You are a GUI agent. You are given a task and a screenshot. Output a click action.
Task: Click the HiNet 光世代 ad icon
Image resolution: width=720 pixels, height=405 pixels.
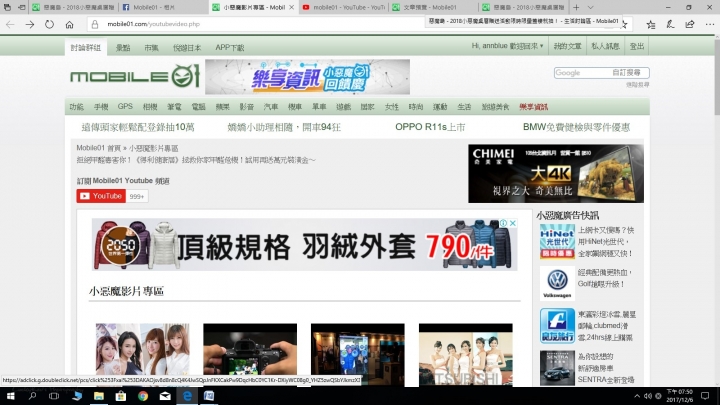click(x=557, y=242)
